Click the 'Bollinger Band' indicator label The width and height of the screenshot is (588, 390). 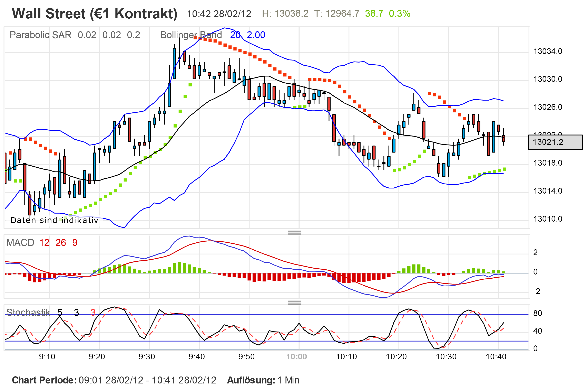(x=191, y=35)
